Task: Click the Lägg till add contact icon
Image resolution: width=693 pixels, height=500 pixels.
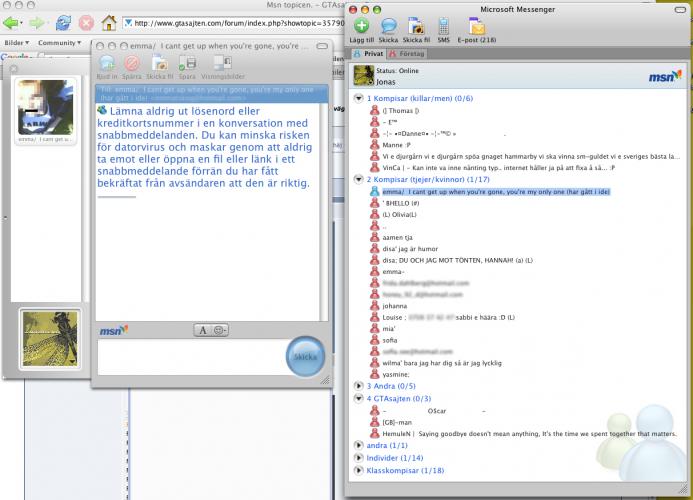Action: pyautogui.click(x=361, y=26)
